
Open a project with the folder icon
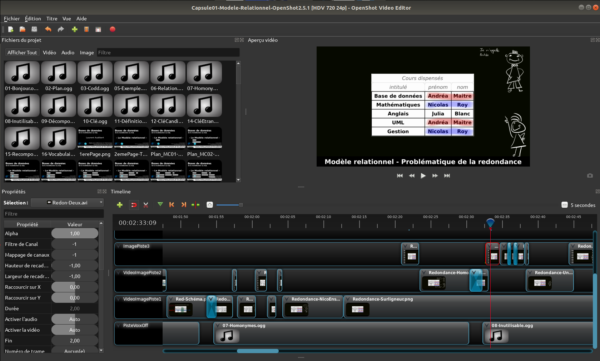tap(23, 29)
